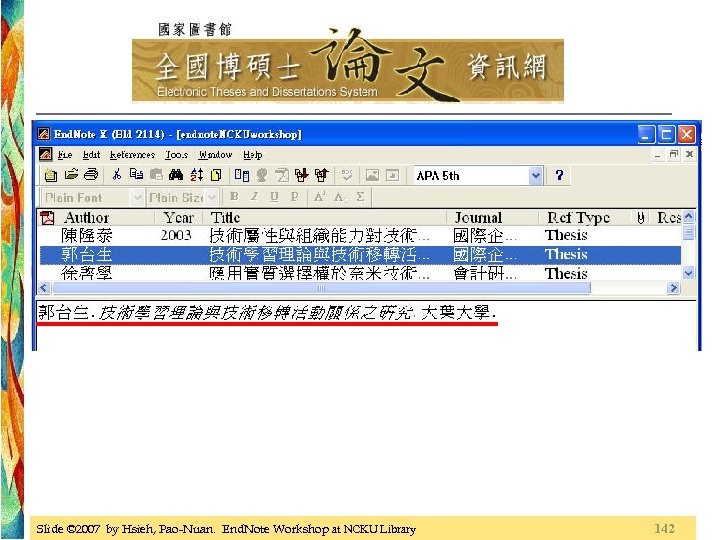Select the highlighted reference by 郭台生
Screen dimensions: 720x540
click(x=360, y=255)
